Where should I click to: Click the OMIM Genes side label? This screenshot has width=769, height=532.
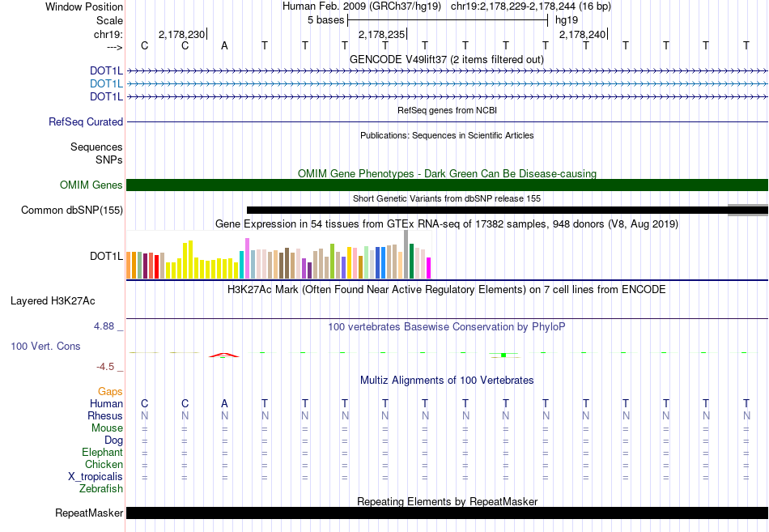[x=91, y=185]
